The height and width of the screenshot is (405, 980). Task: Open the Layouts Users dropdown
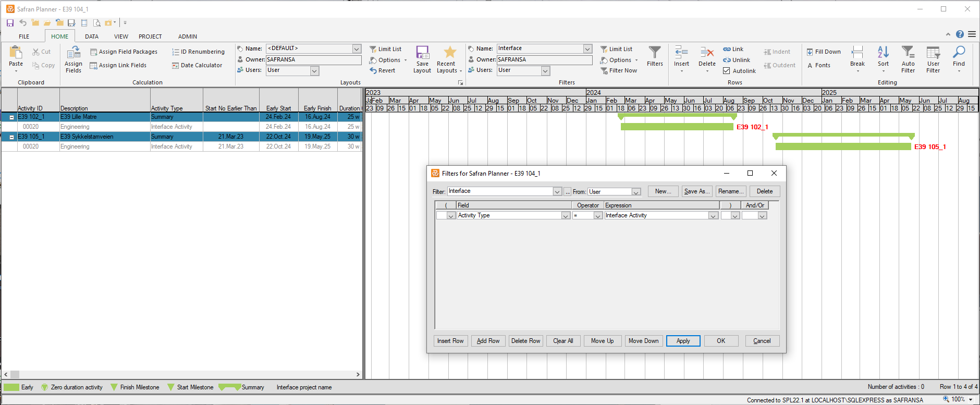[x=315, y=70]
